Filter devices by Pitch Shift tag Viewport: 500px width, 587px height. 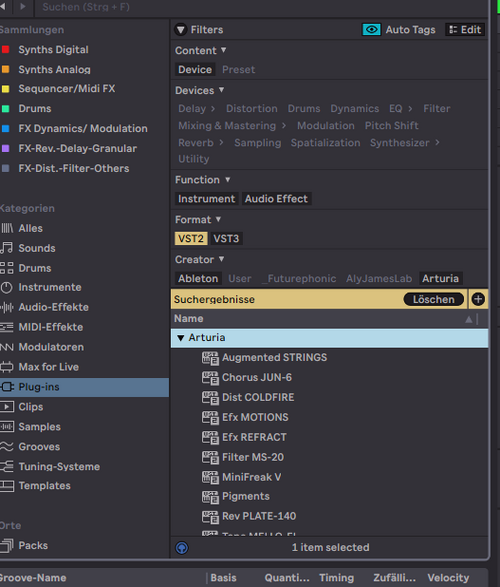tap(391, 126)
